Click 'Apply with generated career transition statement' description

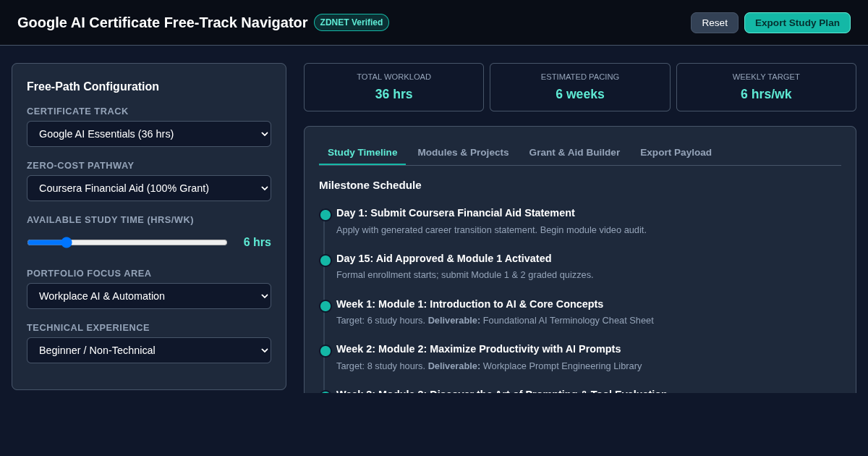pyautogui.click(x=491, y=230)
